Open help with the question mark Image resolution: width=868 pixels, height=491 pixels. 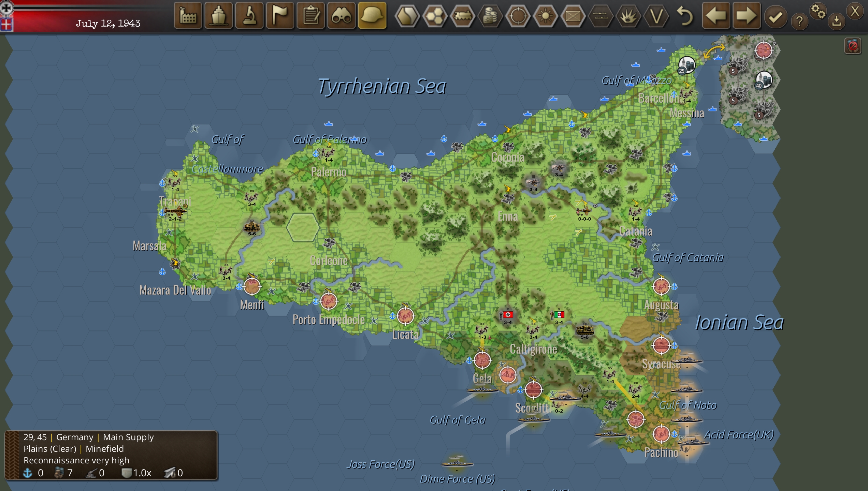pos(799,21)
